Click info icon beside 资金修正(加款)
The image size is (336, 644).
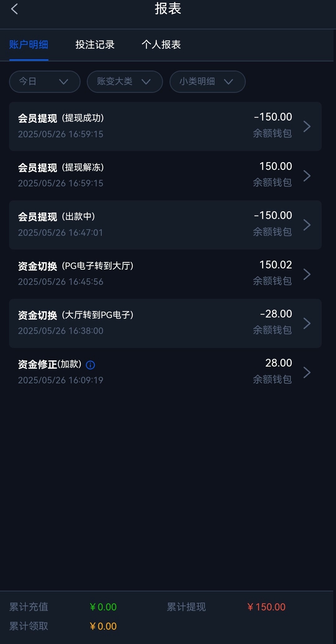point(90,365)
